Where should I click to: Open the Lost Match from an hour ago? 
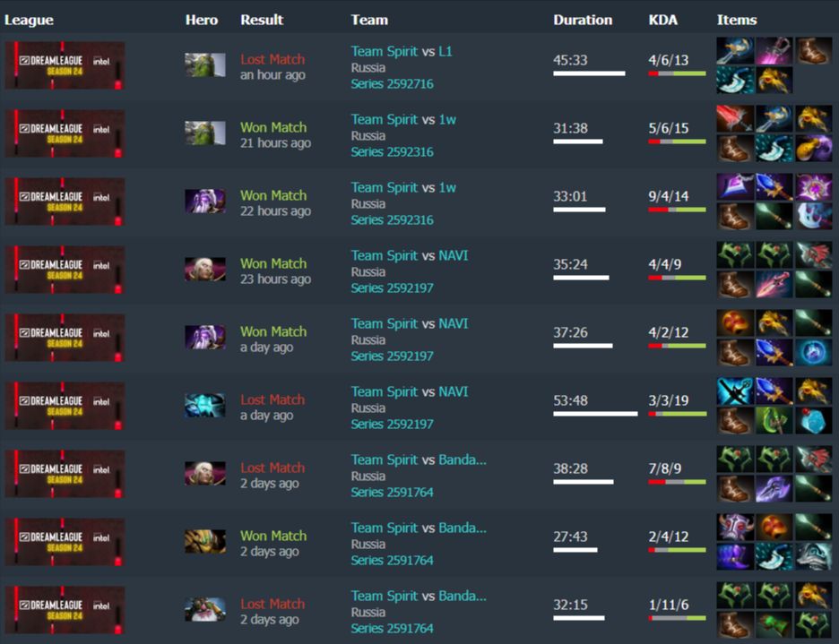tap(272, 59)
